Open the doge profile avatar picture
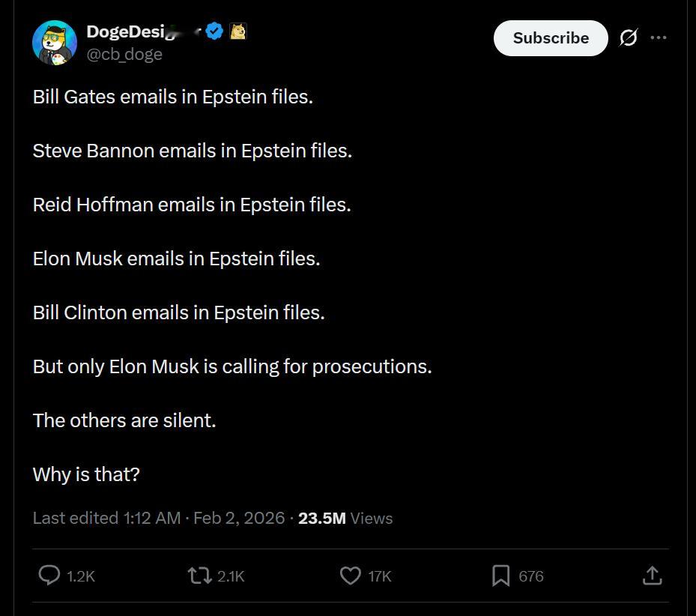 click(x=55, y=42)
